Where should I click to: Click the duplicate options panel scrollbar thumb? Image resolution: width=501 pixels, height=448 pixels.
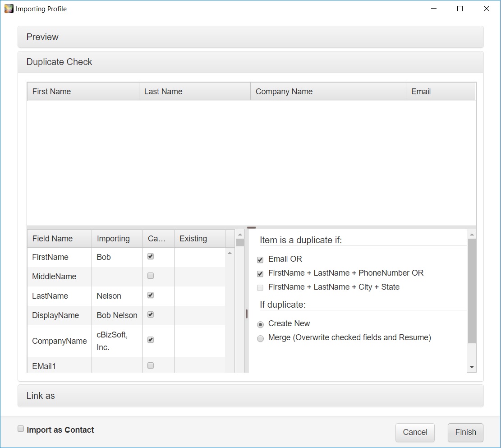click(x=472, y=291)
